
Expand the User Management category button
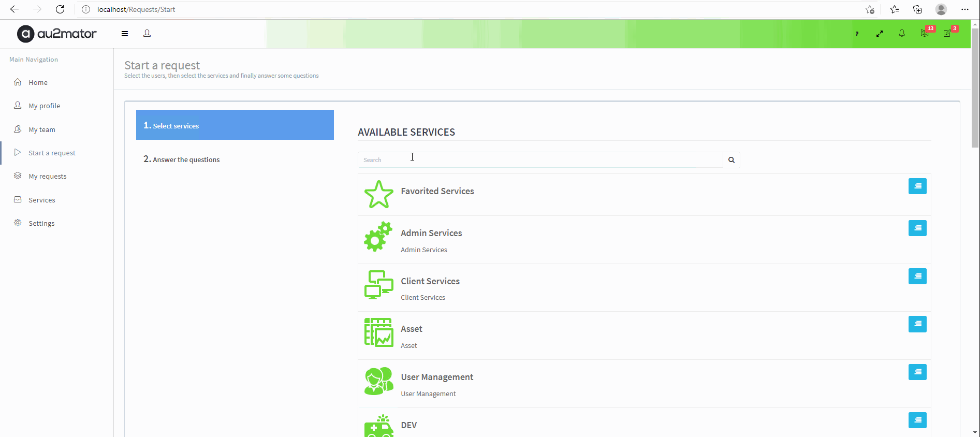coord(917,372)
